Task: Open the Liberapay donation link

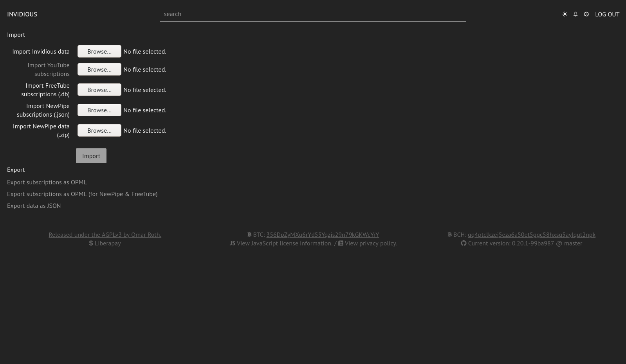Action: 108,243
